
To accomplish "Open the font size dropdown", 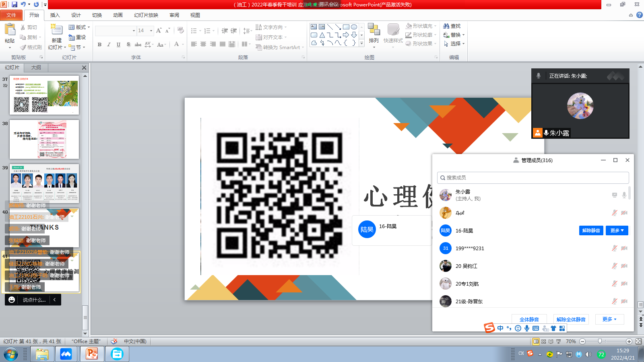I will pos(151,31).
